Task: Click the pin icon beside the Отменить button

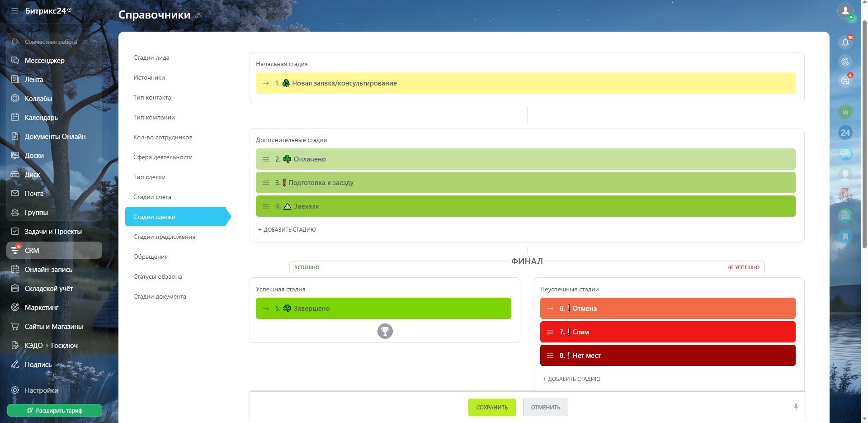Action: pos(796,407)
